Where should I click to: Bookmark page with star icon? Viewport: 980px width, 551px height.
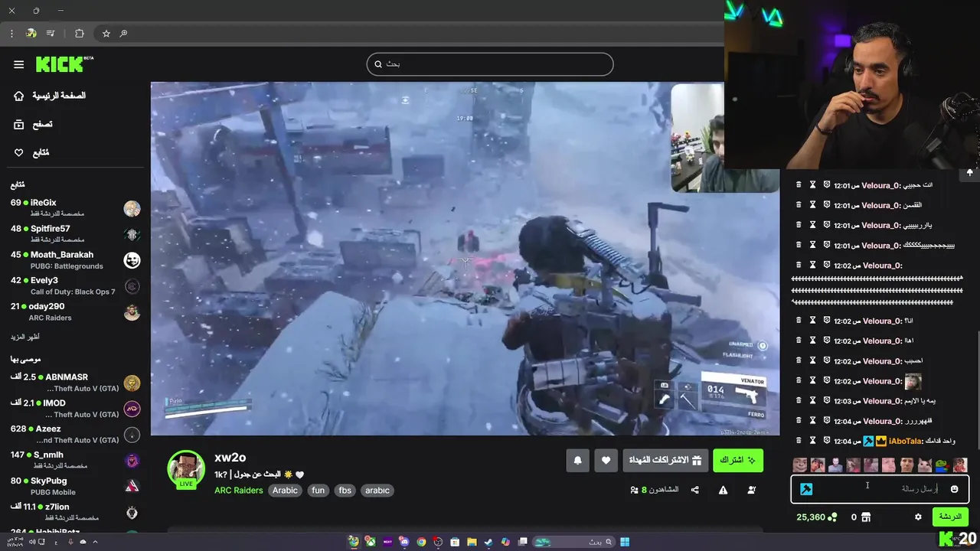click(x=106, y=34)
